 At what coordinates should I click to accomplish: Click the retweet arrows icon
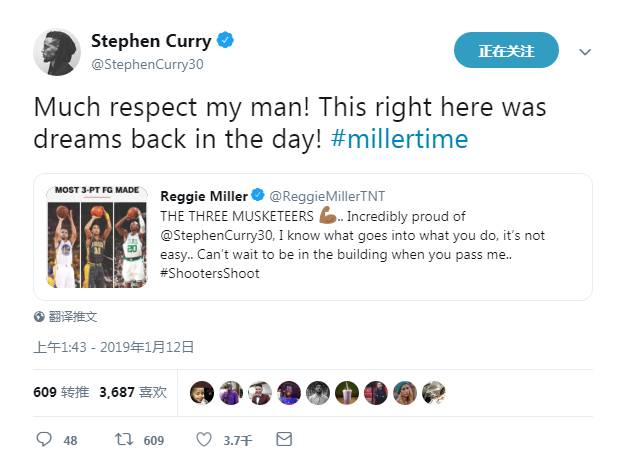pos(124,439)
